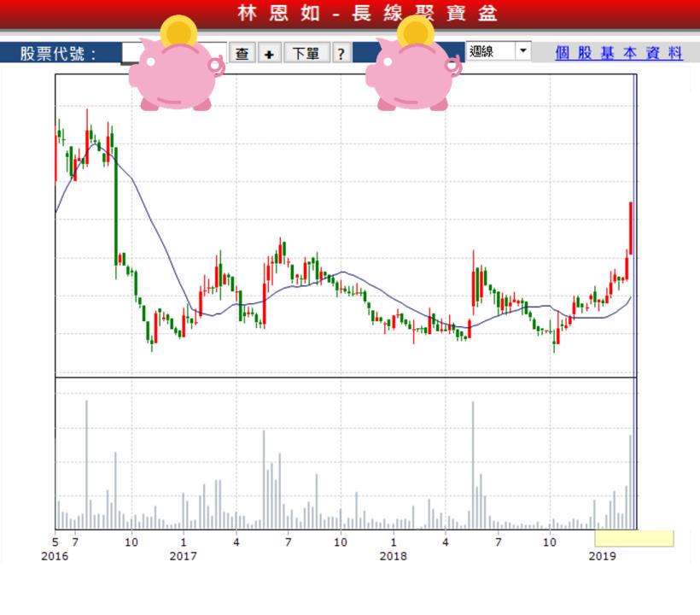Expand the 週線 period dropdown
The height and width of the screenshot is (615, 700).
(x=522, y=51)
